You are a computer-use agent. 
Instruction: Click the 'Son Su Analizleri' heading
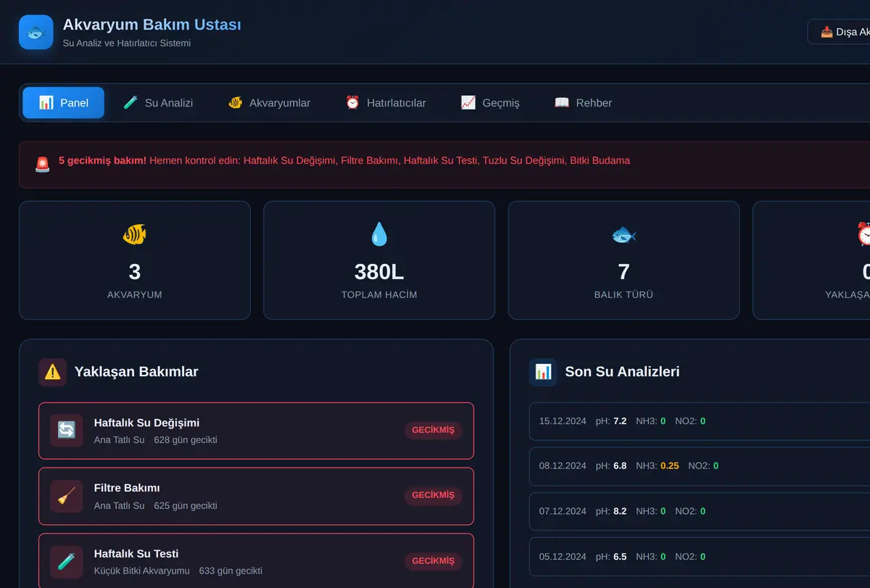622,372
